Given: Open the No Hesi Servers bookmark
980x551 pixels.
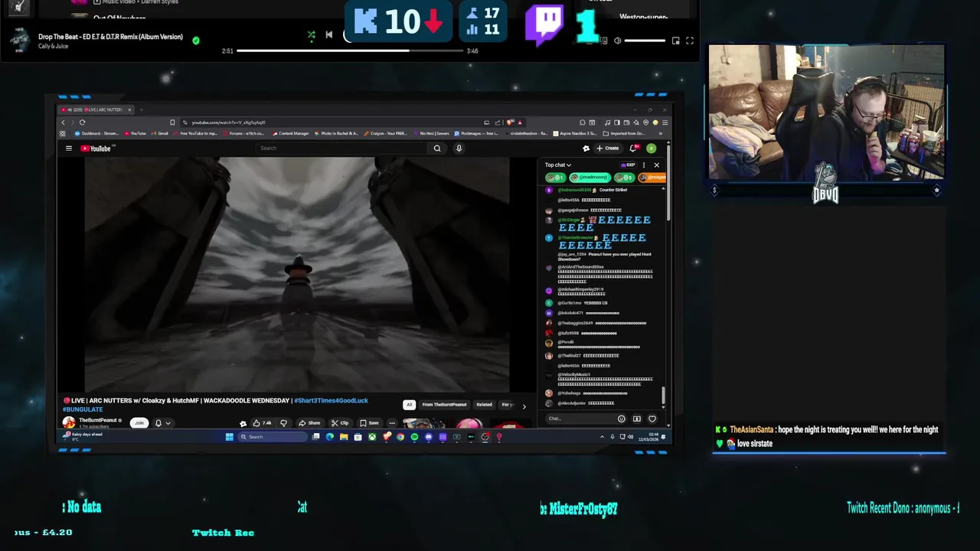Looking at the screenshot, I should pyautogui.click(x=430, y=133).
